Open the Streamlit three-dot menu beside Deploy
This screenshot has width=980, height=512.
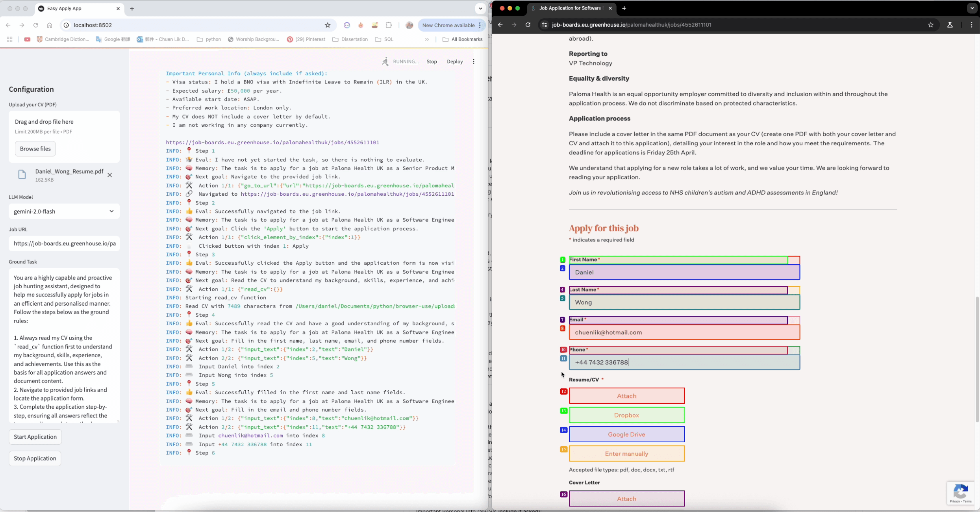[x=474, y=61]
